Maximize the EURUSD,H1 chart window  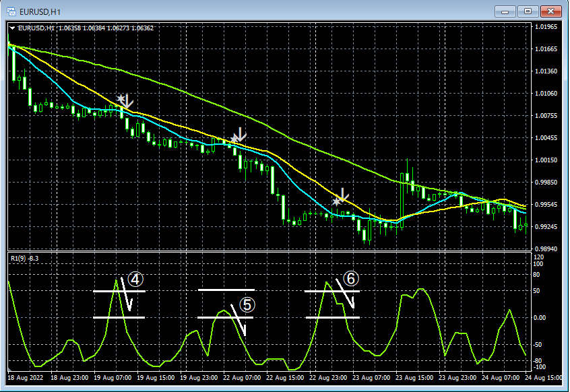[528, 11]
